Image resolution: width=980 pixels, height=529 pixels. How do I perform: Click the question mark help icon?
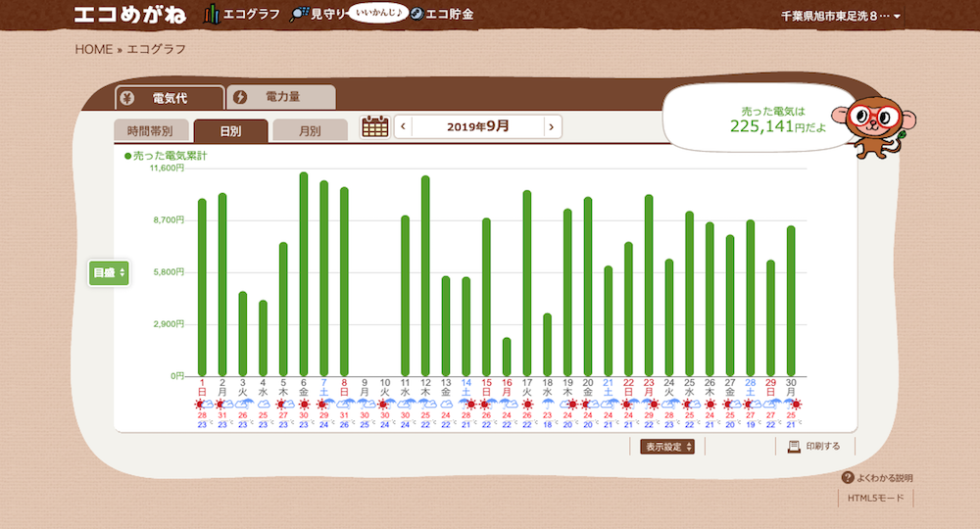(848, 478)
